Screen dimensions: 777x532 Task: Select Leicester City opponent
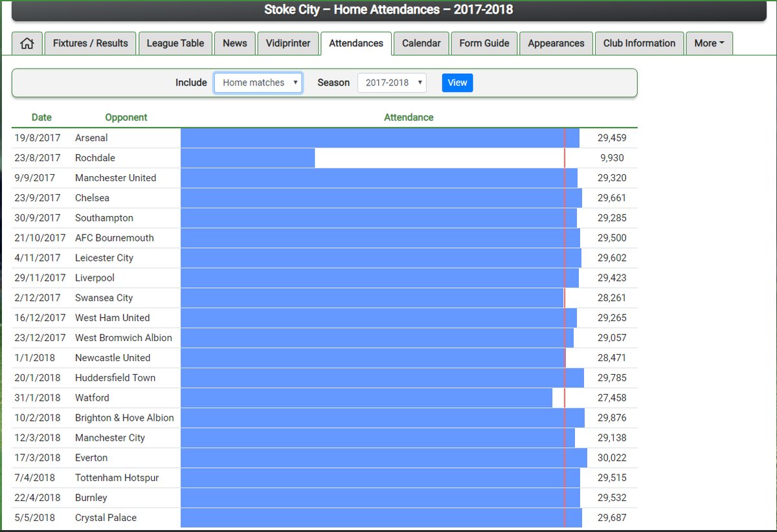(x=104, y=258)
